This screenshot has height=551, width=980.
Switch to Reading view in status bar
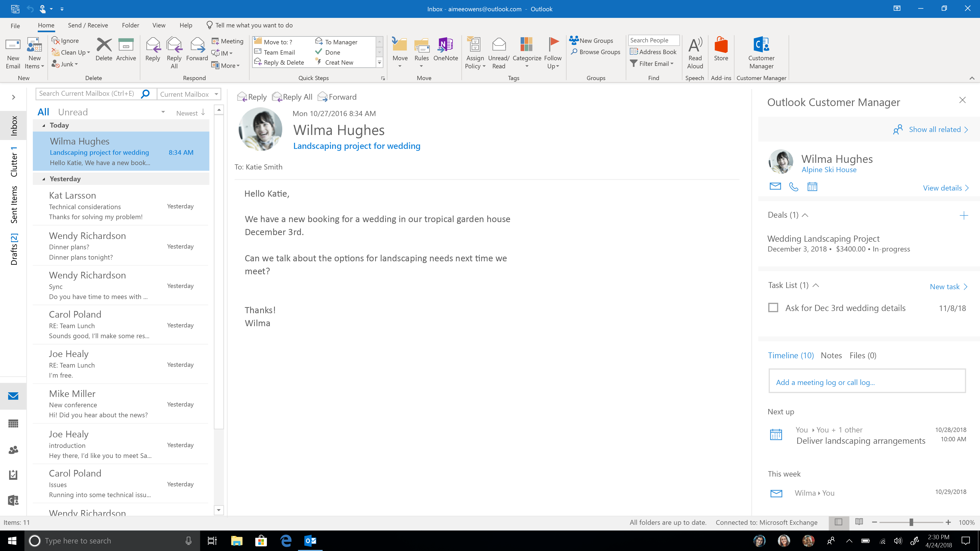(859, 522)
